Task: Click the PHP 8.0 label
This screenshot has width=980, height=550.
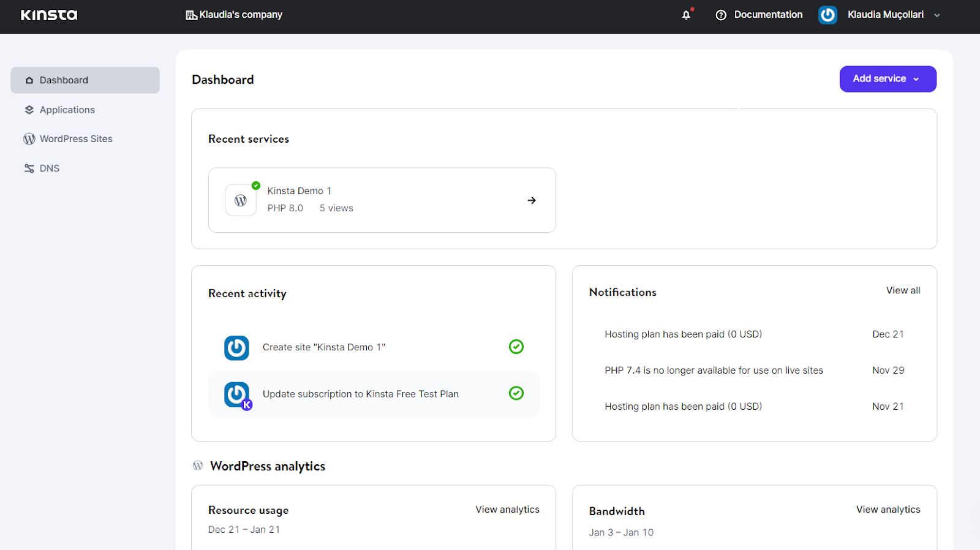Action: 285,208
